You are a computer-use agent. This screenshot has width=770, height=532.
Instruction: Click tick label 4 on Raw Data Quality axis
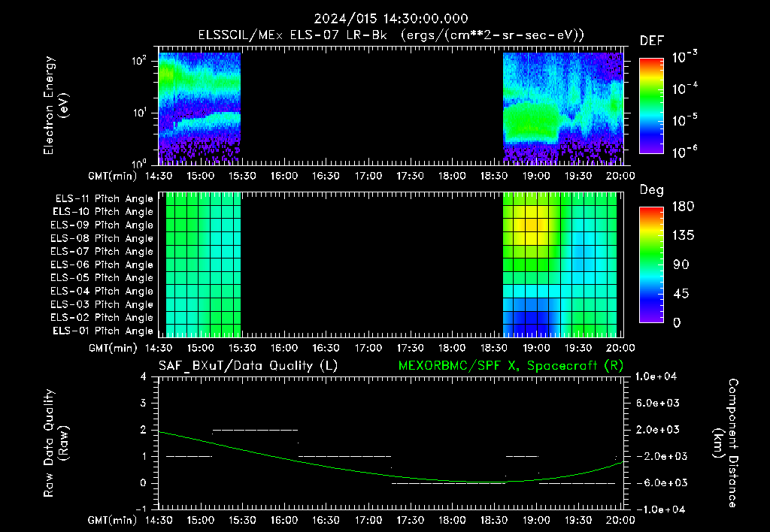pos(143,377)
